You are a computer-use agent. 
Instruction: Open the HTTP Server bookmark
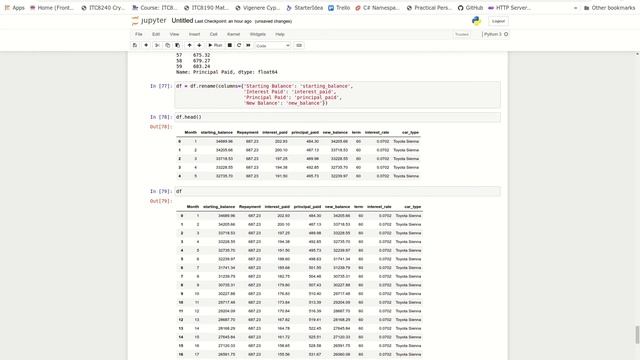[x=509, y=8]
